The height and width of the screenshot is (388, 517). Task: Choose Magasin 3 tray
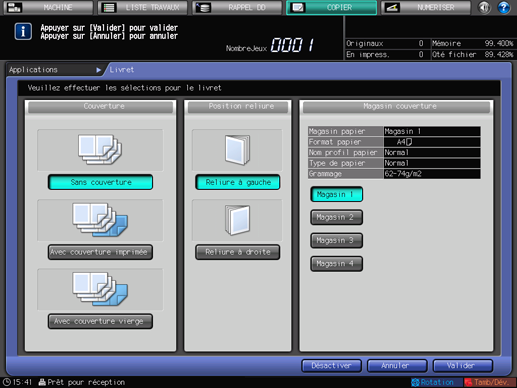point(337,240)
